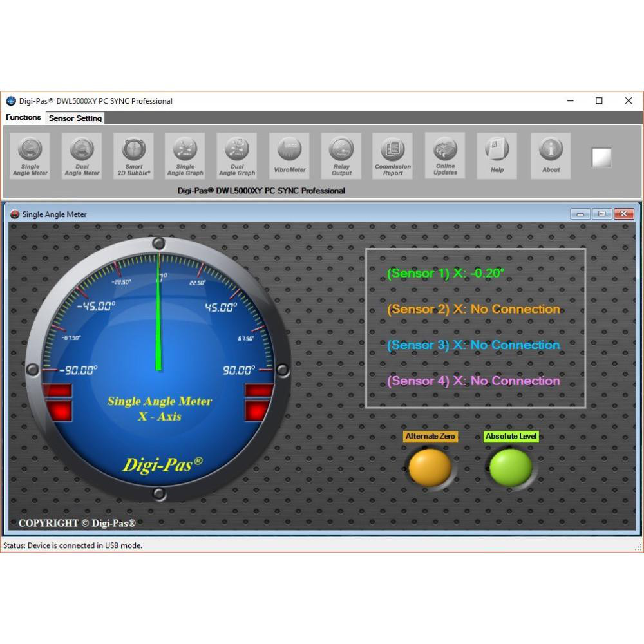Launch the VibroMeter function
Screen dimensions: 644x644
coord(289,155)
